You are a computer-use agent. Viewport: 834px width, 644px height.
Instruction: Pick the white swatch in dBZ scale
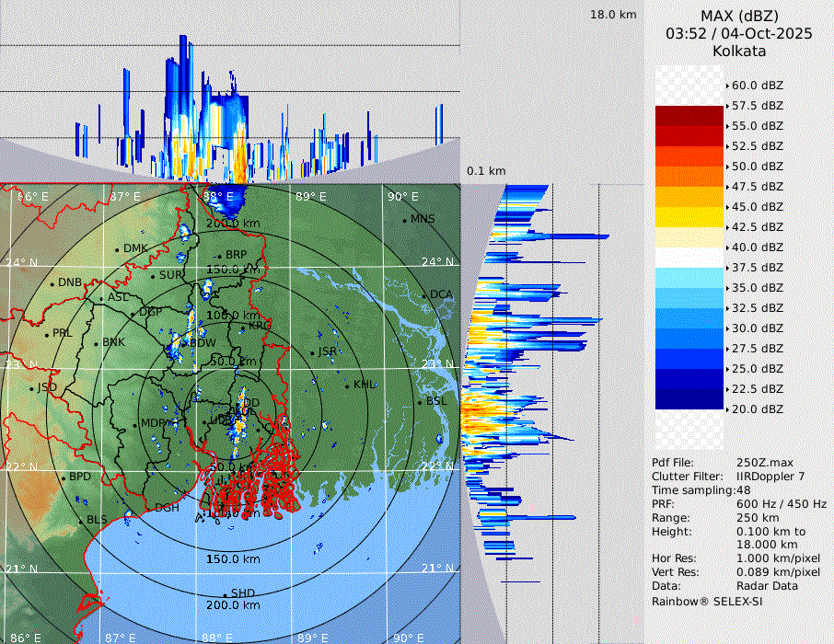coord(689,257)
